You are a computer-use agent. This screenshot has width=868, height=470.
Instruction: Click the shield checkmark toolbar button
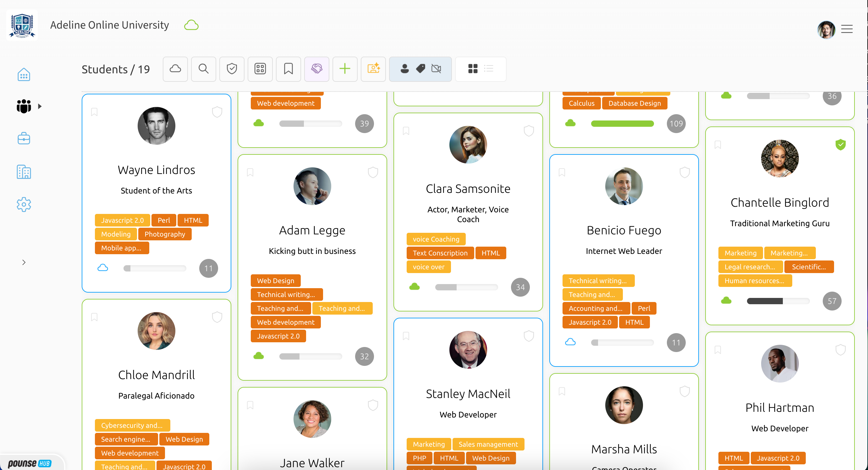coord(232,69)
